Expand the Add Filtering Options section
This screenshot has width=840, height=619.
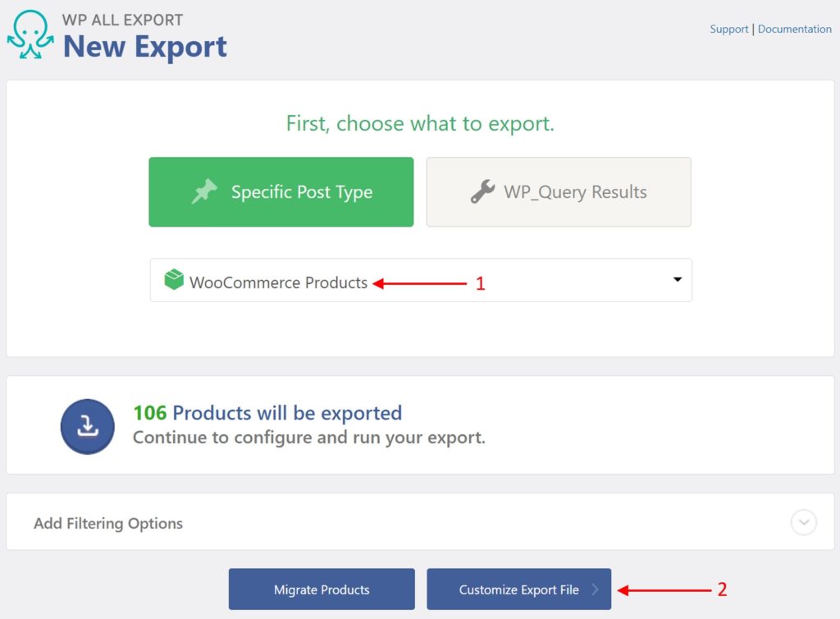pyautogui.click(x=420, y=522)
